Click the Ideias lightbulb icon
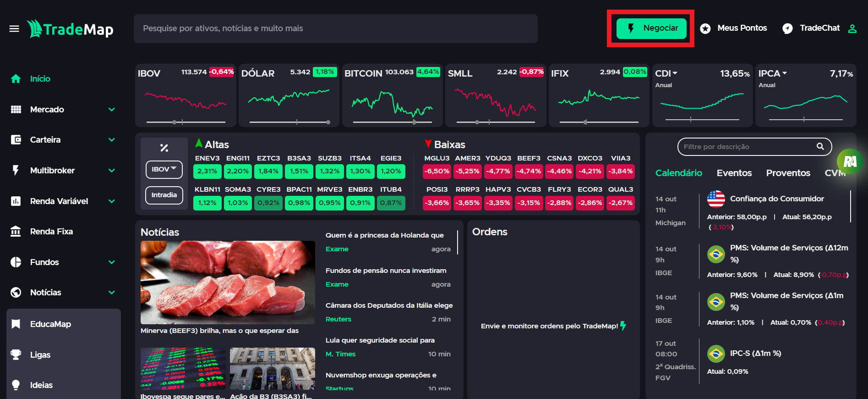868x399 pixels. click(16, 385)
